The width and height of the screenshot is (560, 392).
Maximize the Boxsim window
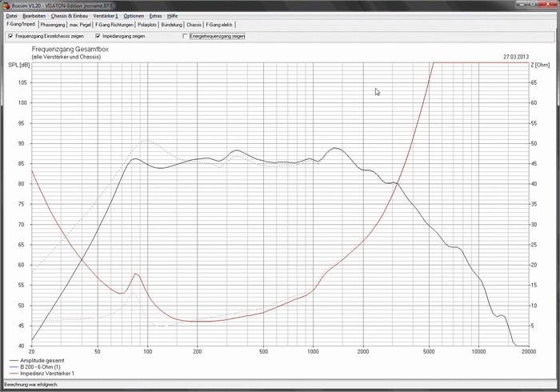pos(534,4)
